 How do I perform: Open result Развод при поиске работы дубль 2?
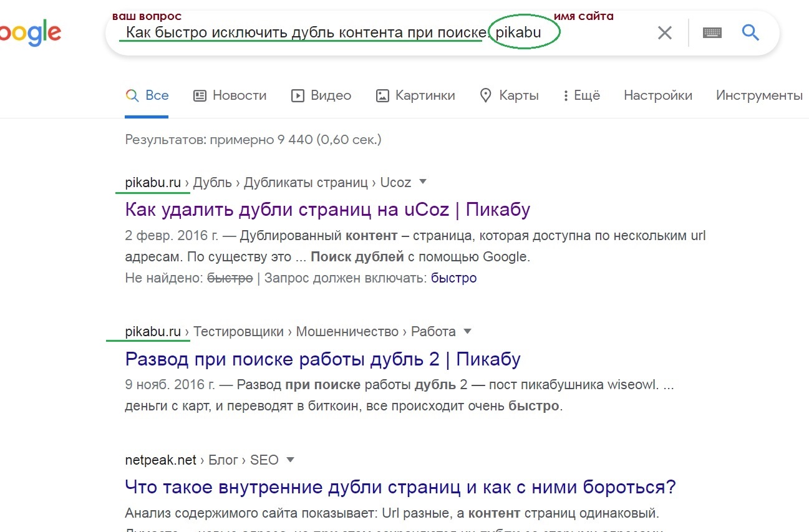coord(322,359)
